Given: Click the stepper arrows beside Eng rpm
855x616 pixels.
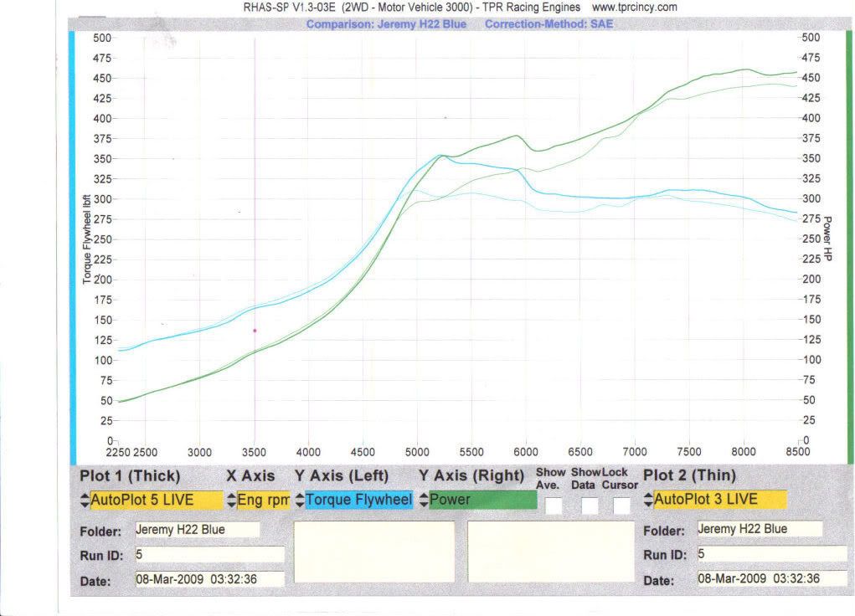Looking at the screenshot, I should coord(232,501).
